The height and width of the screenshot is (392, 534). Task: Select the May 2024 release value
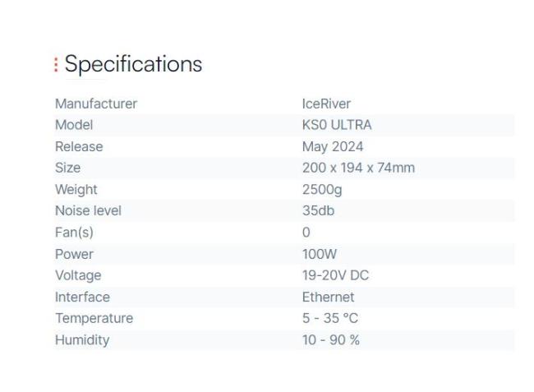333,147
